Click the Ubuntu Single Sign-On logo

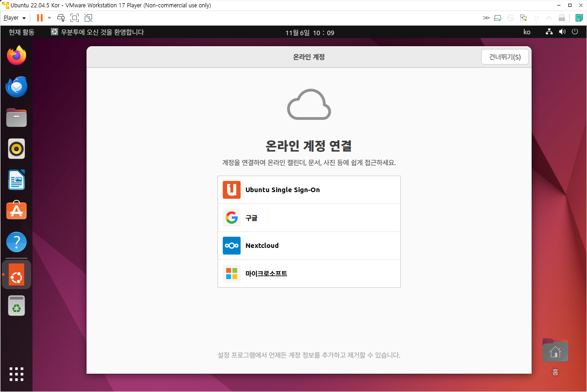pyautogui.click(x=232, y=190)
